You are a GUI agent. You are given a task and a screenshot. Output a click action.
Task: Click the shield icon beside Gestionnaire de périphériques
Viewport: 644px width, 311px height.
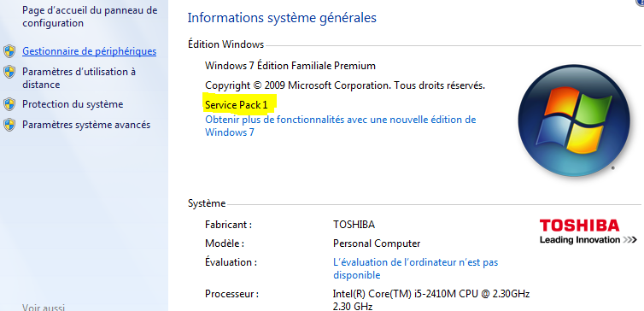click(x=9, y=52)
